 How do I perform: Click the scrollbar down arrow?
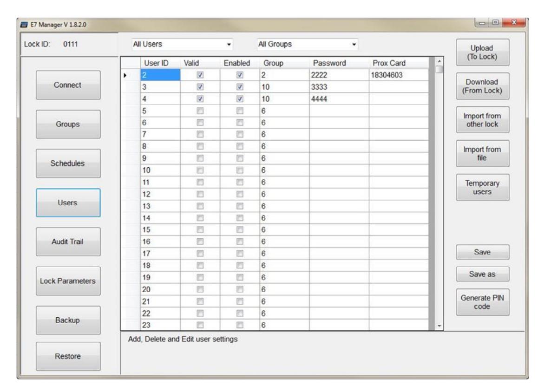click(x=439, y=326)
